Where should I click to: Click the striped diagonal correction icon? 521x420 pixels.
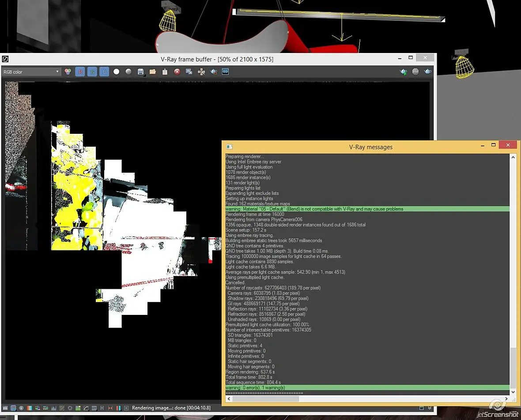[62, 408]
